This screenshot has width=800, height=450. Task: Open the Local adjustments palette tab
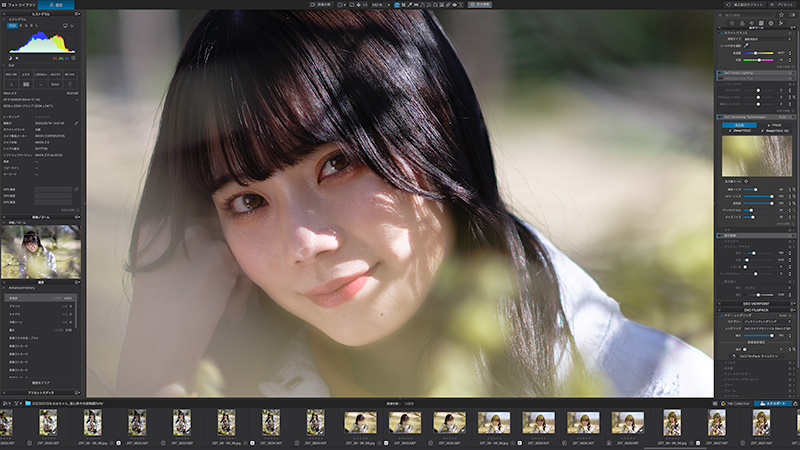[771, 23]
